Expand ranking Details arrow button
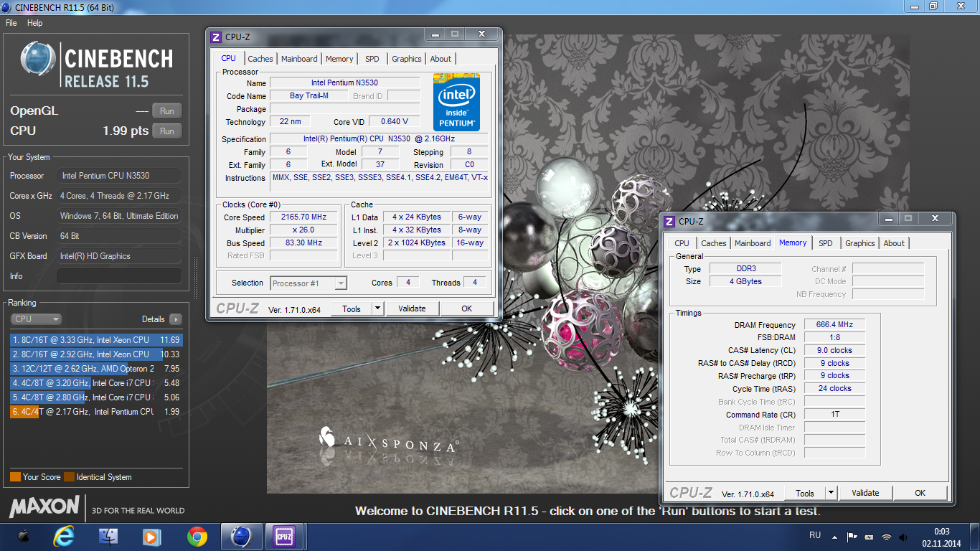Screen dimensions: 980x551 point(176,319)
